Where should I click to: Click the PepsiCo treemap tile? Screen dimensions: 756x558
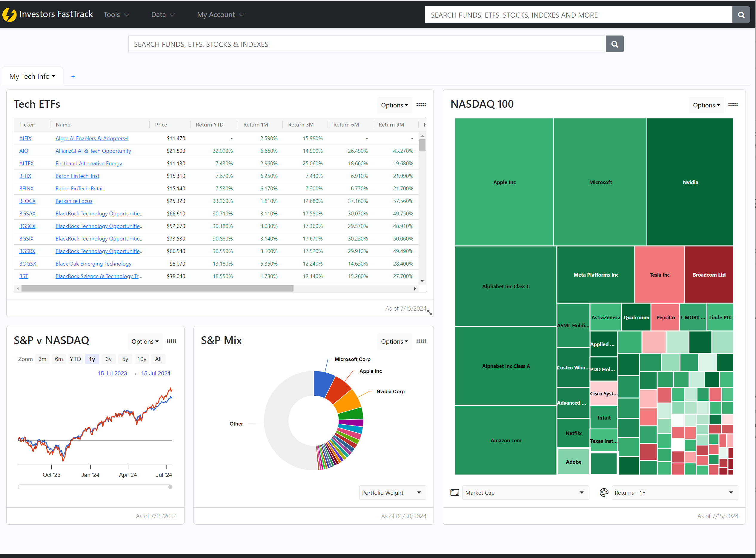pos(665,317)
